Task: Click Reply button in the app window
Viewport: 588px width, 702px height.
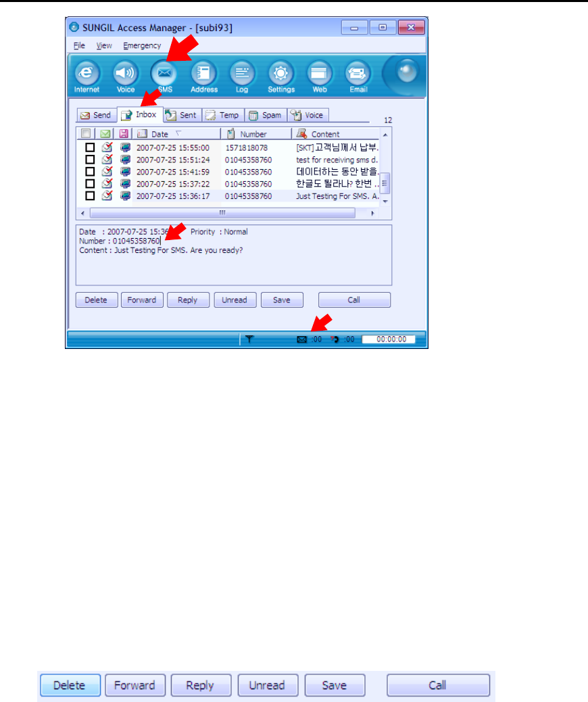Action: click(x=188, y=300)
